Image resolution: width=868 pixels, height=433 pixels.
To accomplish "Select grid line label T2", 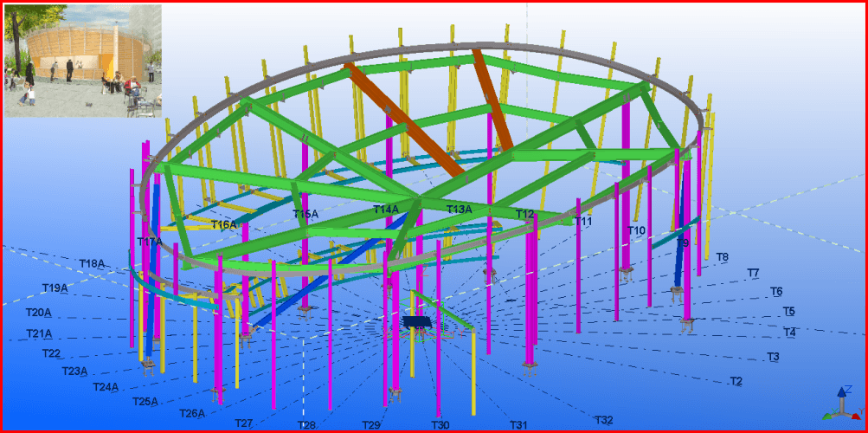I will pyautogui.click(x=736, y=381).
